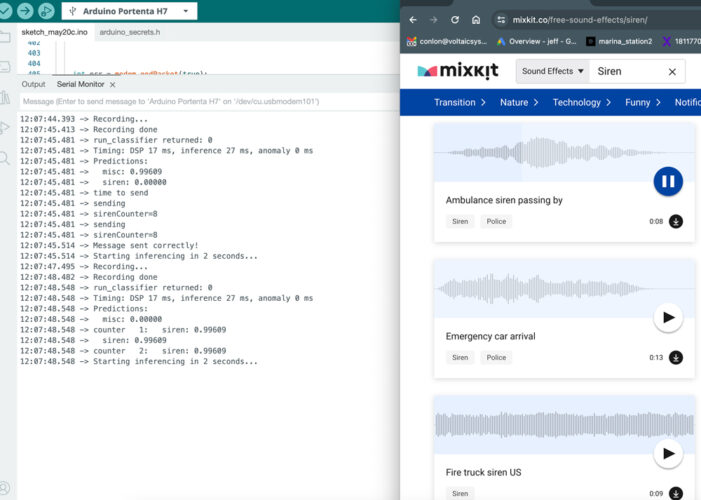The image size is (701, 500).
Task: Switch to the Output panel tab
Action: click(x=33, y=84)
